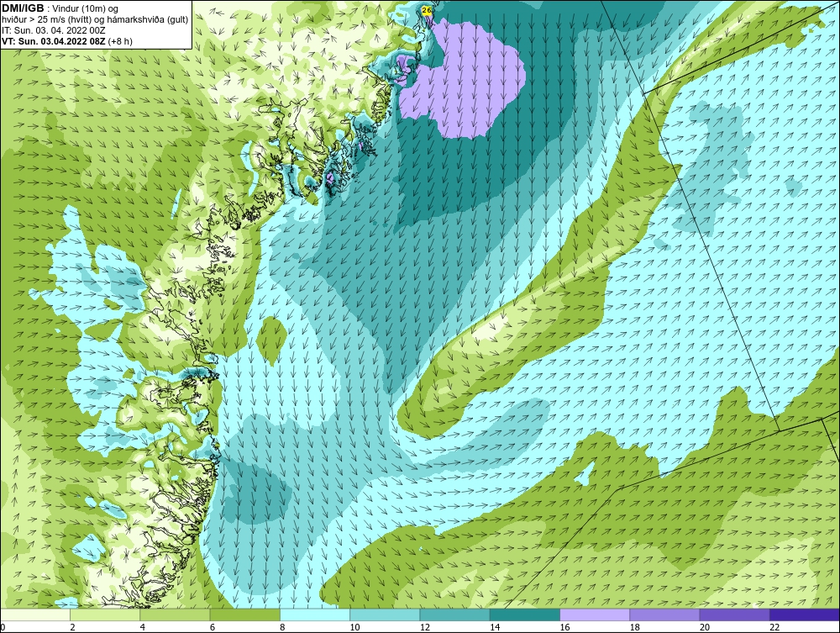Click the 8–10 m/s pale cyan swatch

pyautogui.click(x=315, y=615)
